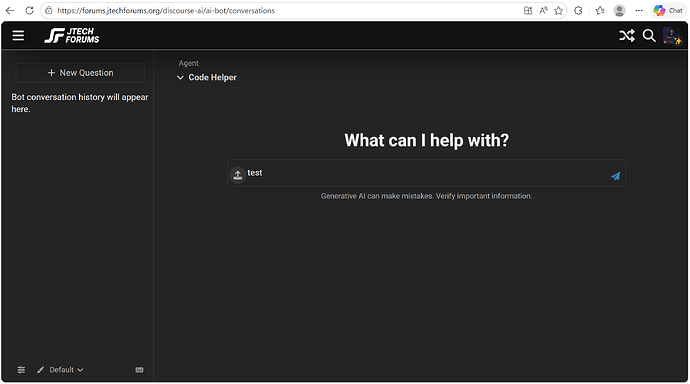The image size is (690, 384).
Task: Open browser settings and more menu
Action: [639, 11]
